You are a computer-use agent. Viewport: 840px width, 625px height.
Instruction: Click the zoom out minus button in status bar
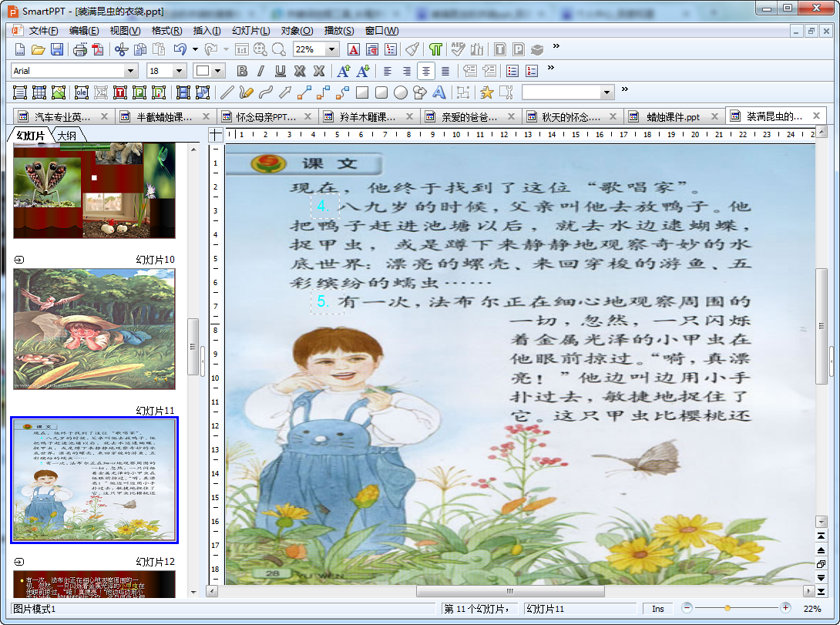point(687,608)
